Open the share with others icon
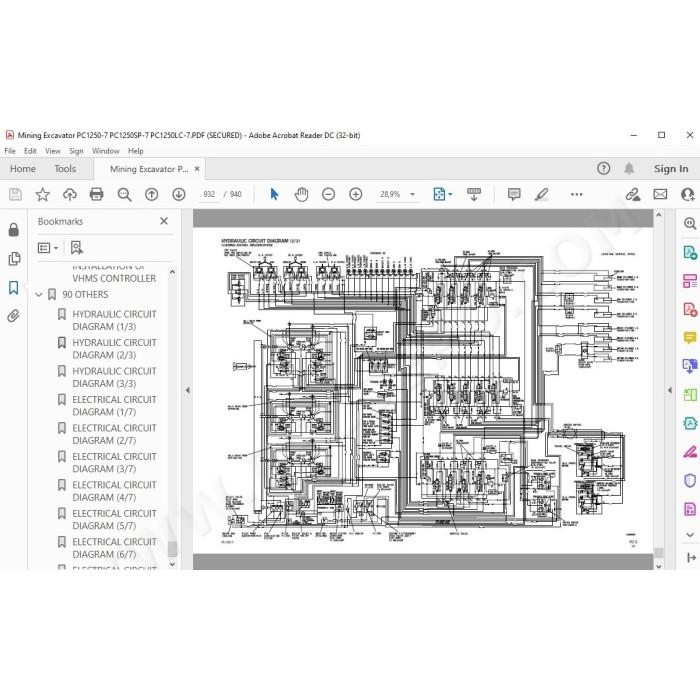The height and width of the screenshot is (700, 700). [688, 194]
